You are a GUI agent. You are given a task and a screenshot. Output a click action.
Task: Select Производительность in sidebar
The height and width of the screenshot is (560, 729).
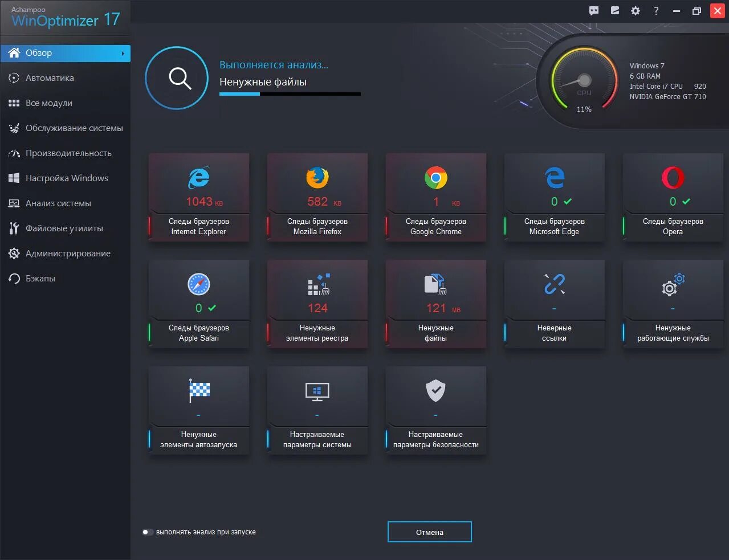65,153
